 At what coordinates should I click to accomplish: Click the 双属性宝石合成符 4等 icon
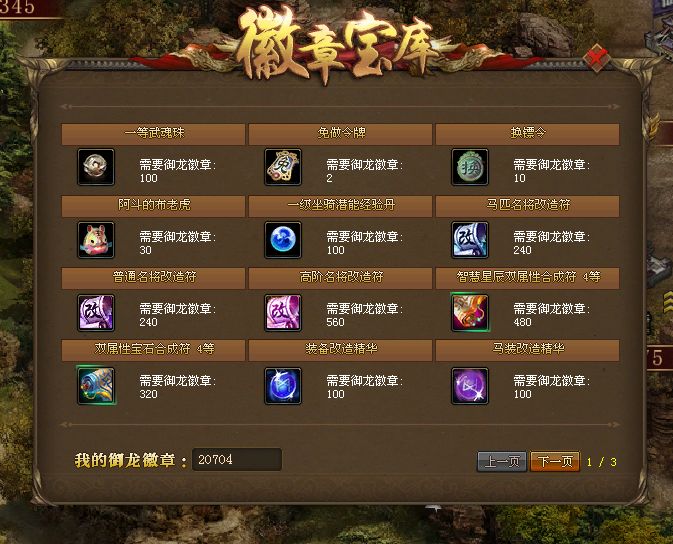click(x=96, y=385)
